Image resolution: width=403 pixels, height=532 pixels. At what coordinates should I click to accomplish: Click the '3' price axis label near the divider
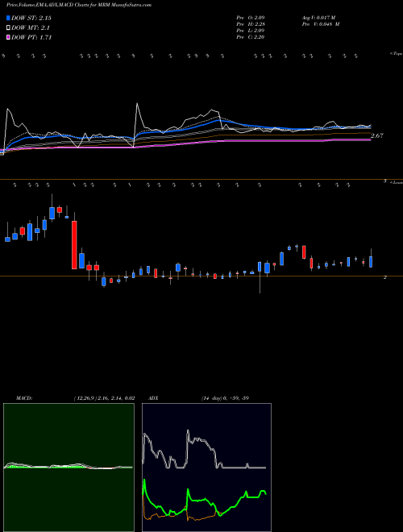coord(385,181)
